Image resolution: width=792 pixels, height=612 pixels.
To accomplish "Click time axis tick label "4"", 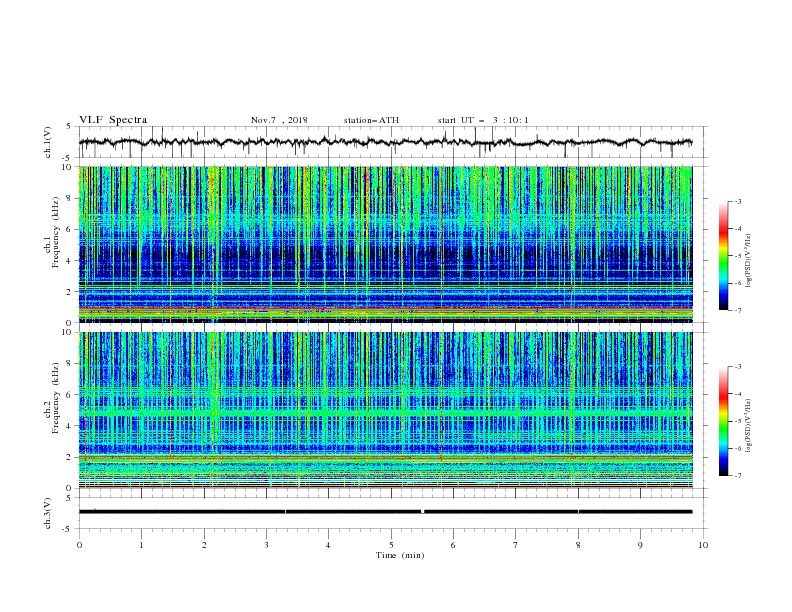I will [328, 545].
